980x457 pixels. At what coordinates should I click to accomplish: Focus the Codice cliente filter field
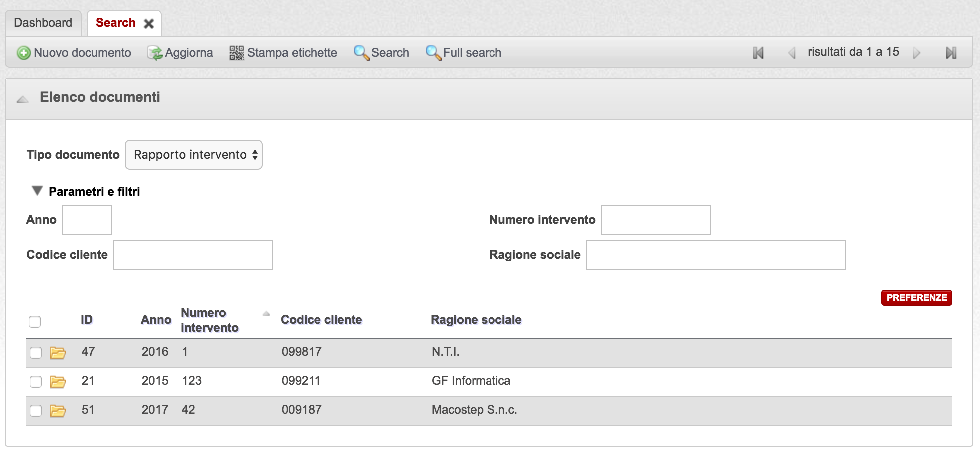(x=193, y=255)
